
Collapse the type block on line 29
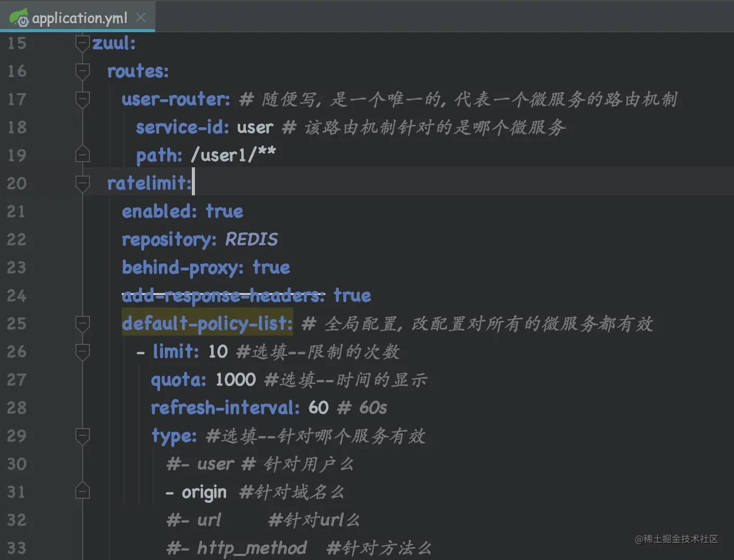[82, 436]
